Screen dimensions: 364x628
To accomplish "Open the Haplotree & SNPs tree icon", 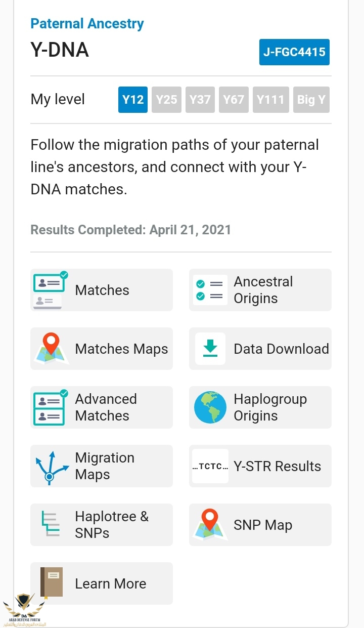I will (50, 525).
